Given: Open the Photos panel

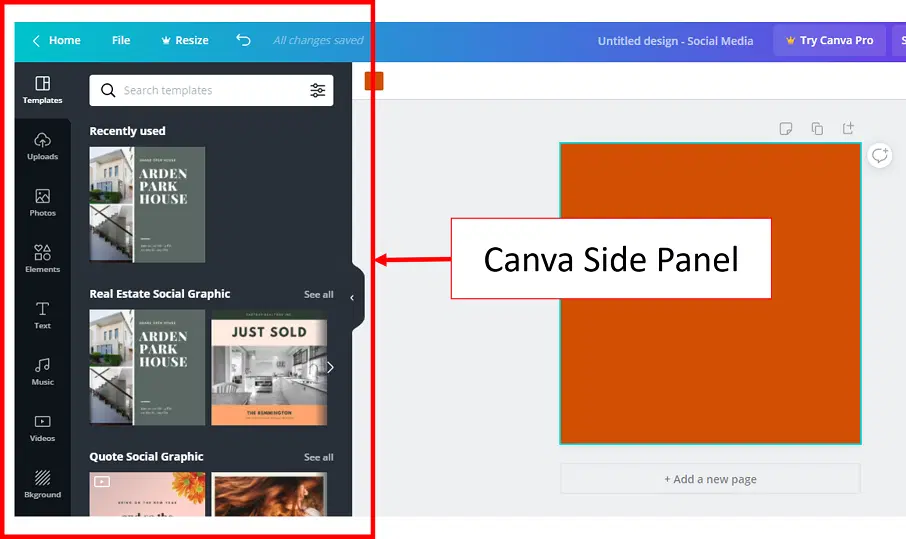Looking at the screenshot, I should click(x=42, y=202).
